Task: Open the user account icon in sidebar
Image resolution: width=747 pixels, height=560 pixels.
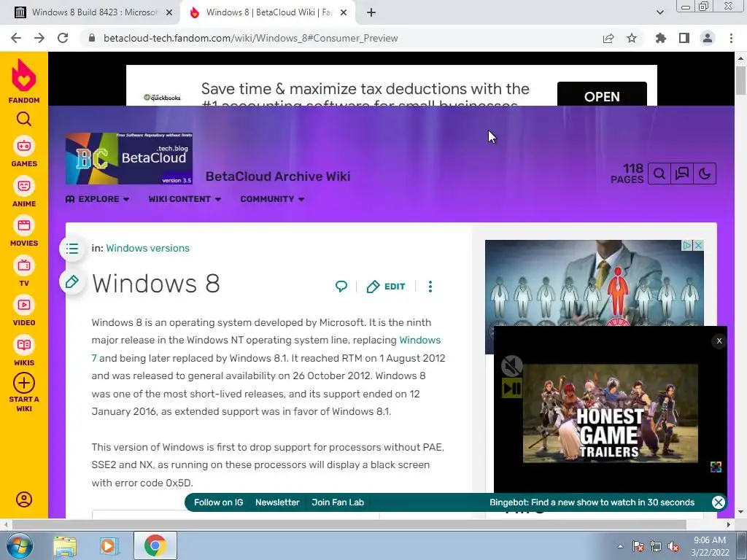Action: coord(24,499)
